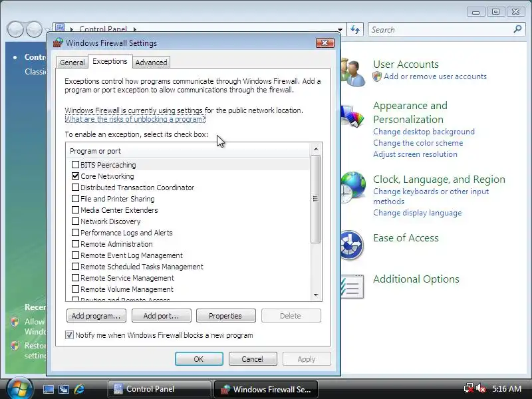
Task: Click the search magnifier icon
Action: [517, 29]
